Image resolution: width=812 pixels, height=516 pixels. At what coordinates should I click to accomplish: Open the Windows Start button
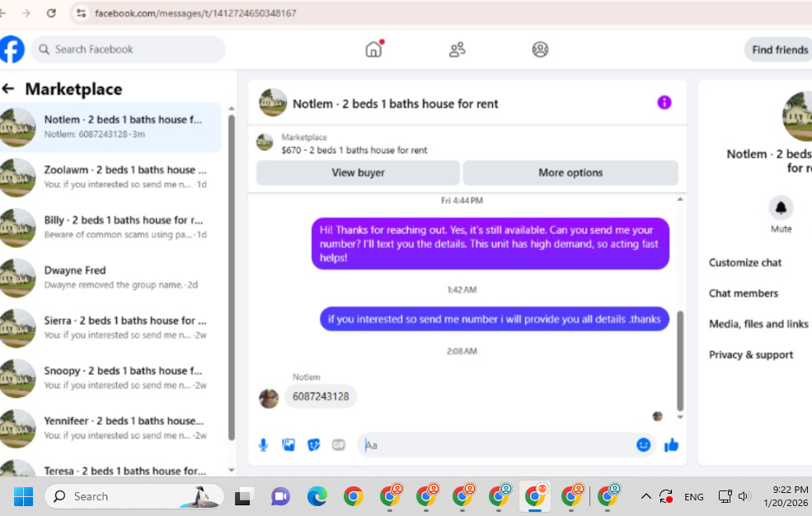23,496
